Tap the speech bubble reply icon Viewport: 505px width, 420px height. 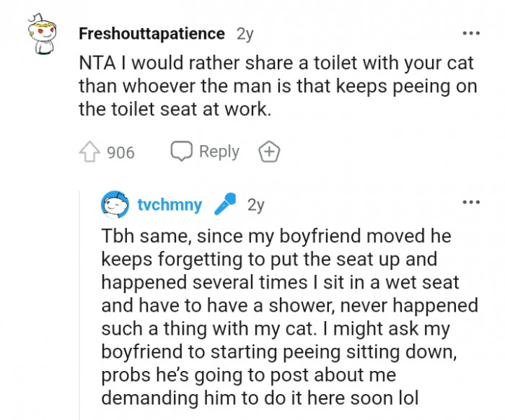[x=181, y=151]
